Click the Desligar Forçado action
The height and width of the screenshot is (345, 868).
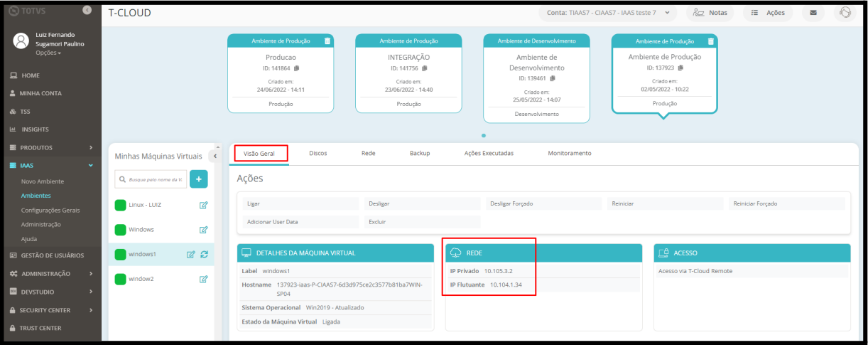coord(543,203)
